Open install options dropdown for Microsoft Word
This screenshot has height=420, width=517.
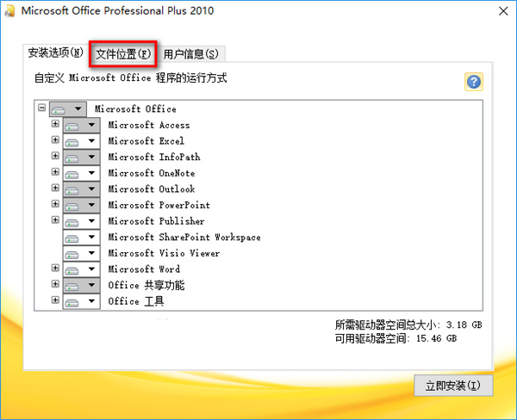tap(81, 269)
